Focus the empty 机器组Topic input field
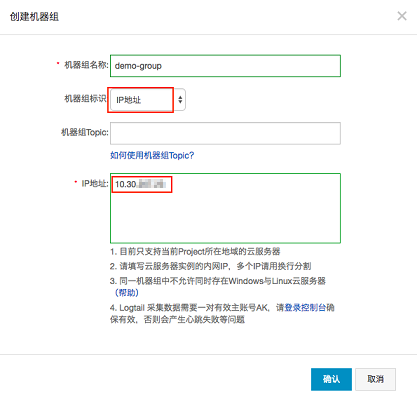 click(x=225, y=133)
